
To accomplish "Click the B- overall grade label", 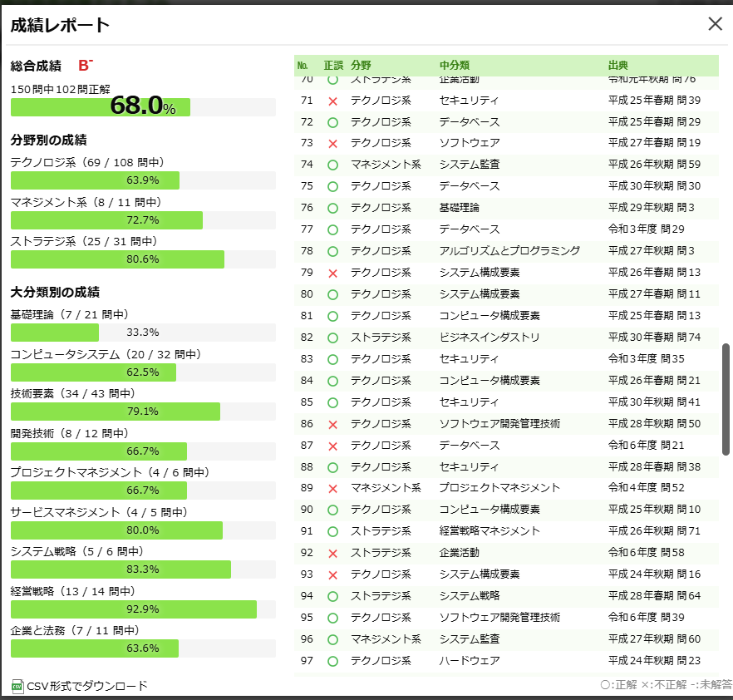I will [x=86, y=66].
